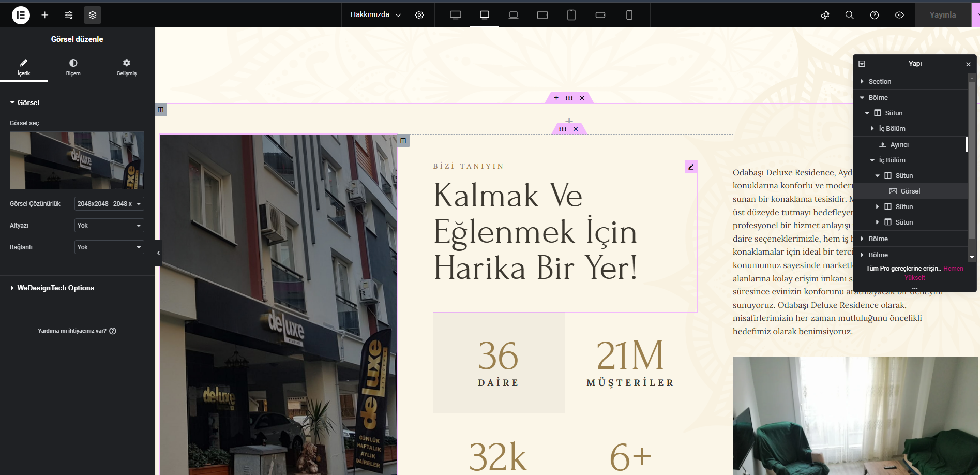Screen dimensions: 980x475
Task: Switch to the Biçem tab
Action: (x=73, y=67)
